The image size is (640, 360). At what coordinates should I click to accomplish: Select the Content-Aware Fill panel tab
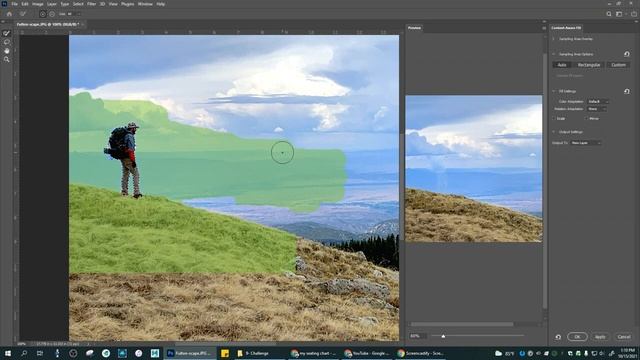(566, 28)
